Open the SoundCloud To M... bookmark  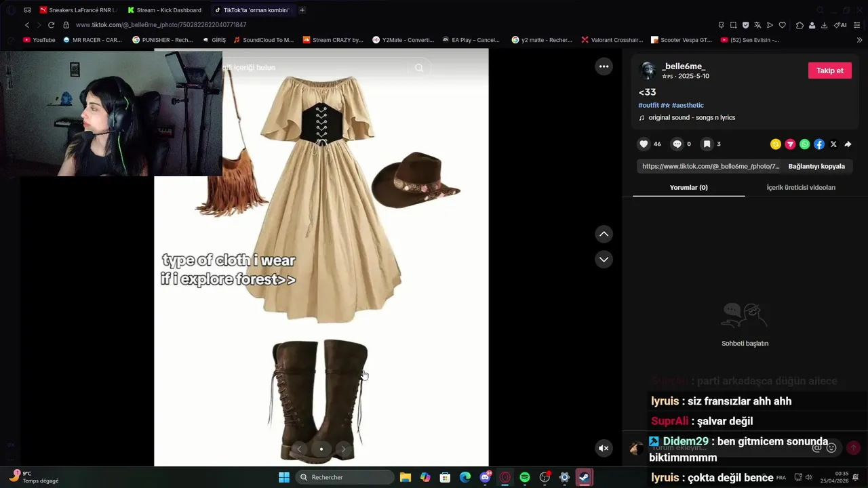(x=264, y=40)
